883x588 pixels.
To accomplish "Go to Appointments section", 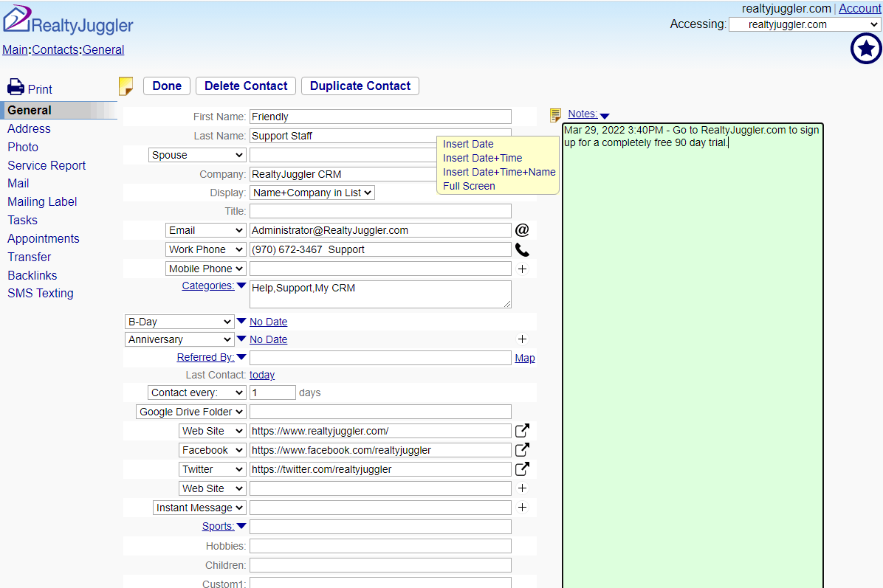I will tap(44, 238).
